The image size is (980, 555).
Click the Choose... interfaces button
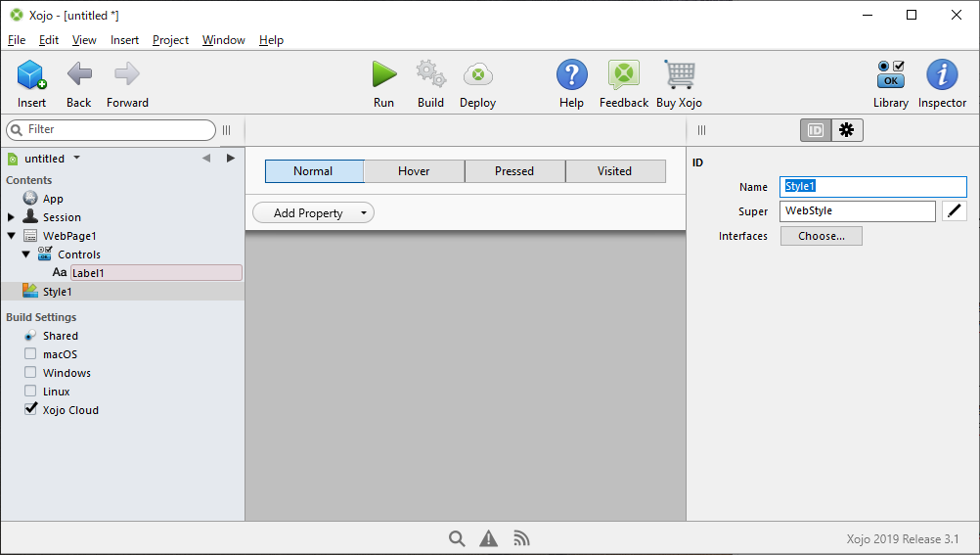[x=822, y=236]
